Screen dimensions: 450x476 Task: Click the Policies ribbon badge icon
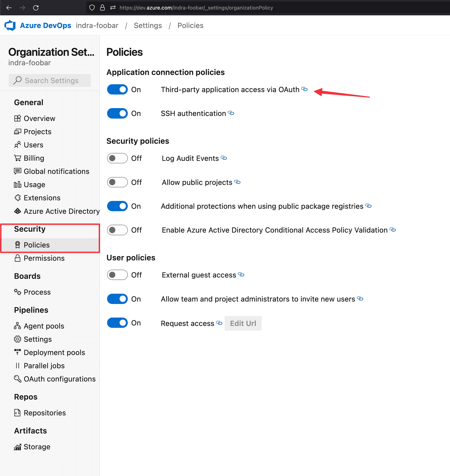[18, 245]
